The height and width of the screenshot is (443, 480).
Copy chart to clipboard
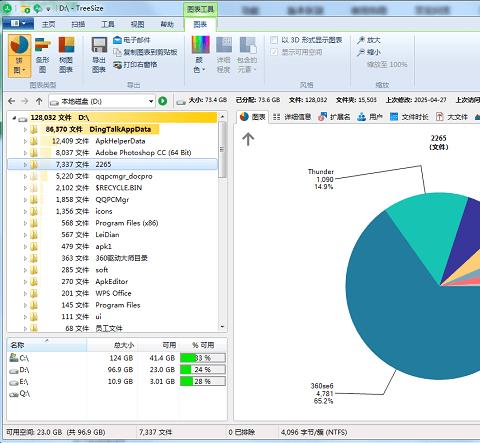click(x=145, y=52)
